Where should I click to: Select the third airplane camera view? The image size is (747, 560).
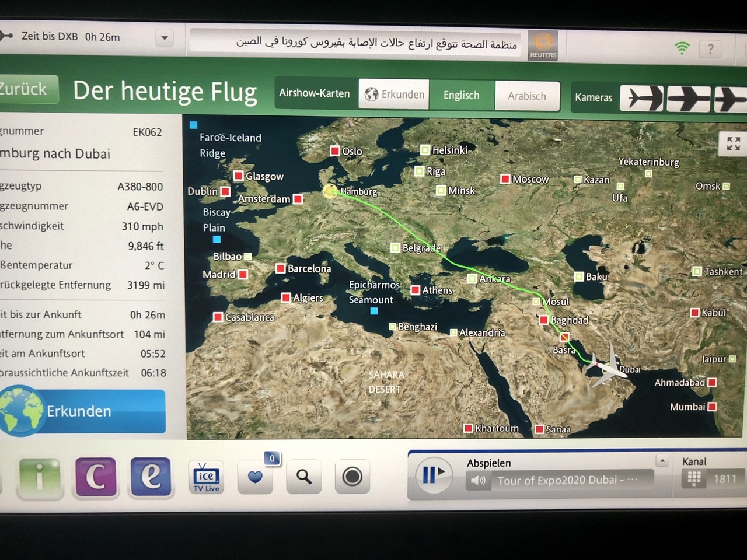(730, 99)
